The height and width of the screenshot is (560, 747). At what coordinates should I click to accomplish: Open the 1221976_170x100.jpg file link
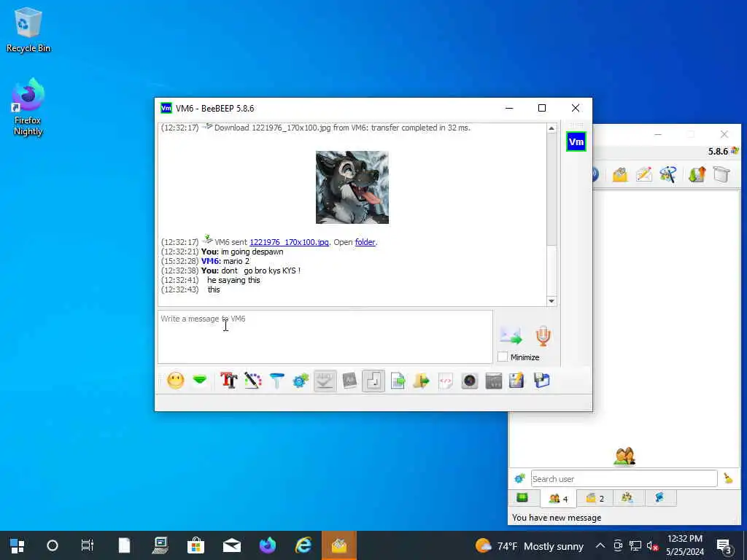[289, 242]
